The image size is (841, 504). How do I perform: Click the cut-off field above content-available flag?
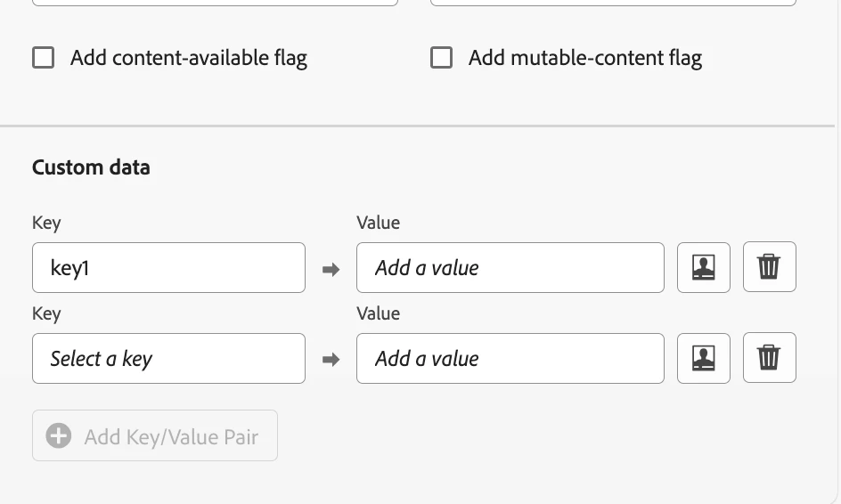pyautogui.click(x=215, y=3)
